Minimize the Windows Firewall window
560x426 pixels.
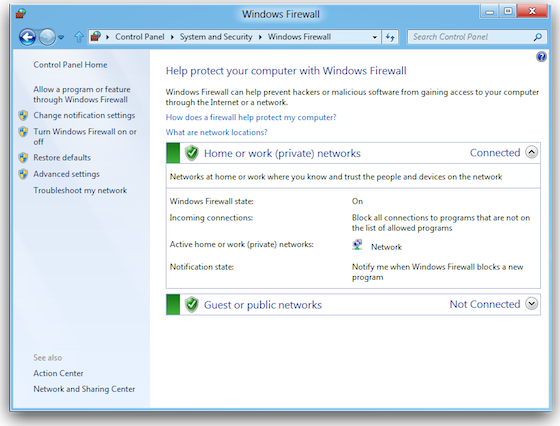pos(490,11)
